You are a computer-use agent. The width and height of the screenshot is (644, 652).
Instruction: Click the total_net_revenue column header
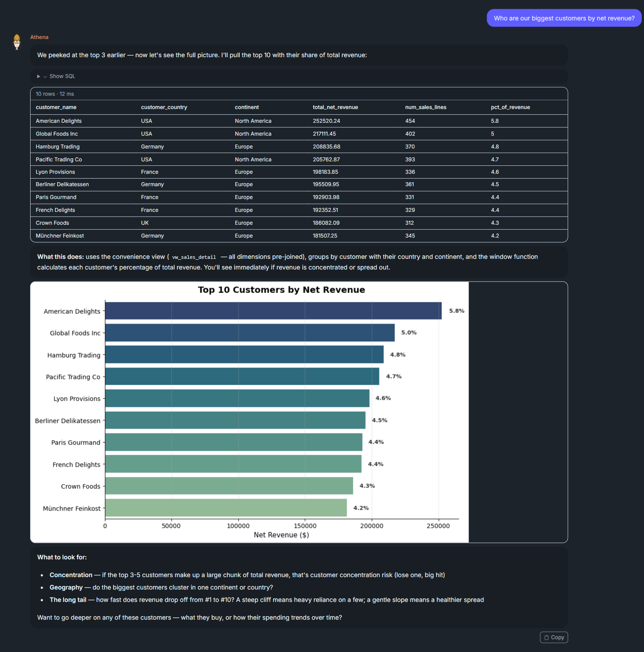point(336,107)
